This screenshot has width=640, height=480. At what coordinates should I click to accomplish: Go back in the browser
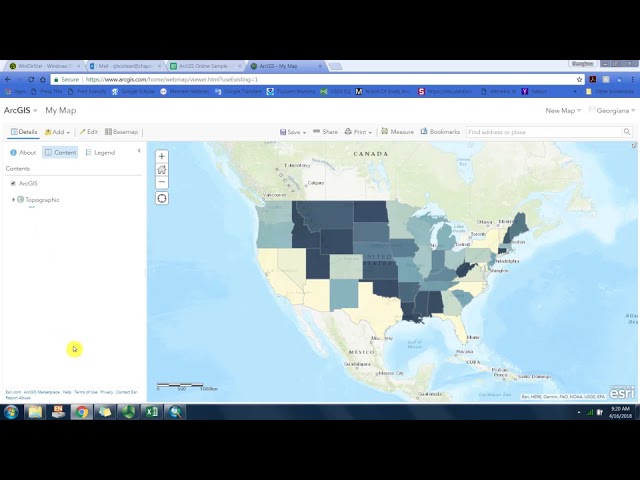click(8, 80)
